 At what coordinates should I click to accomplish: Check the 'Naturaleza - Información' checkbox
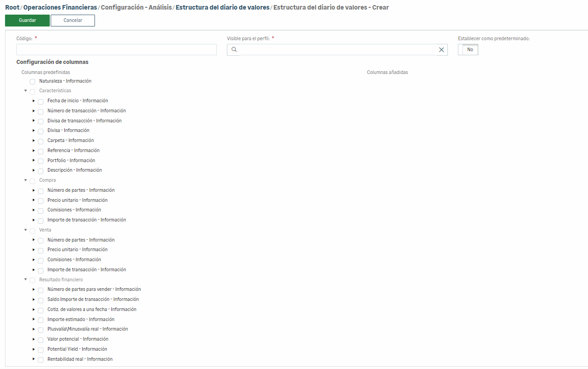pos(32,82)
